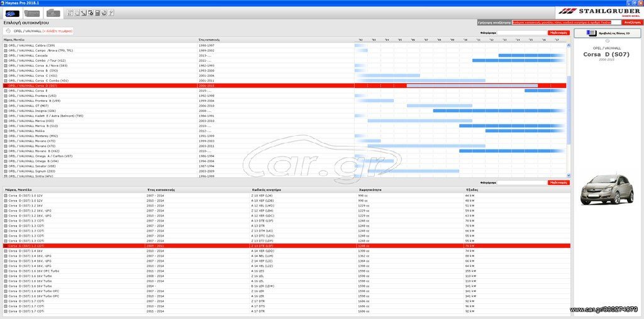Select the passenger car tab icon
The width and height of the screenshot is (644, 319).
[x=13, y=13]
